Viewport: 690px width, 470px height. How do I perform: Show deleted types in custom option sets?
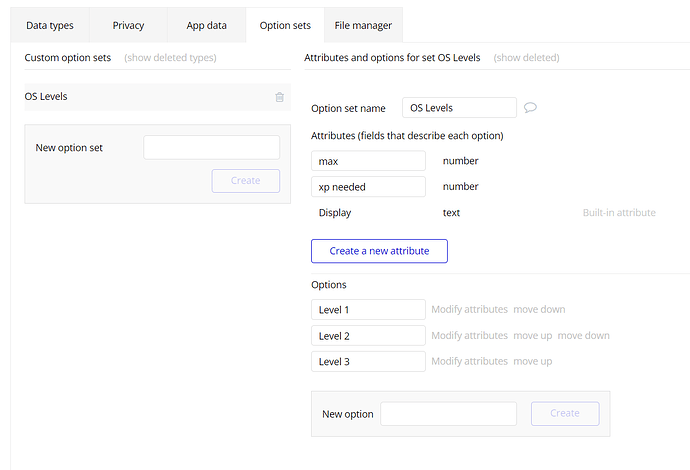pyautogui.click(x=170, y=58)
